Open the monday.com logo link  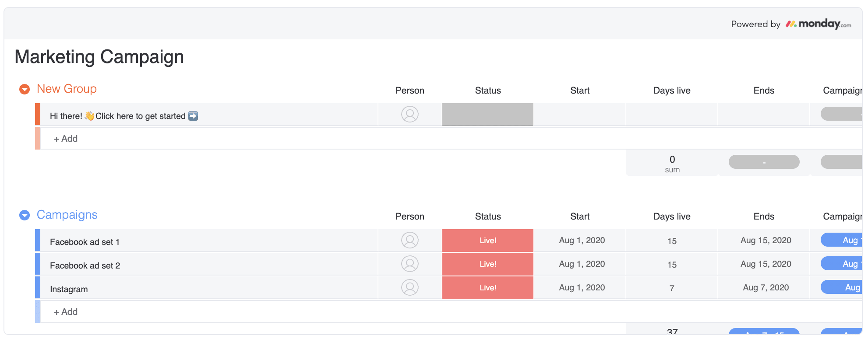818,24
